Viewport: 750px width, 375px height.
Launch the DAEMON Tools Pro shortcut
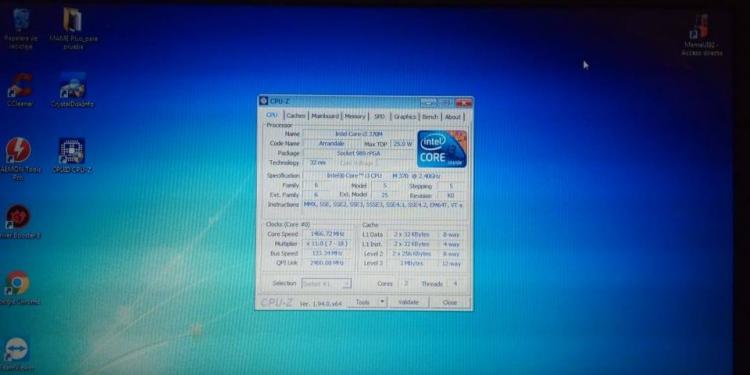(x=19, y=159)
